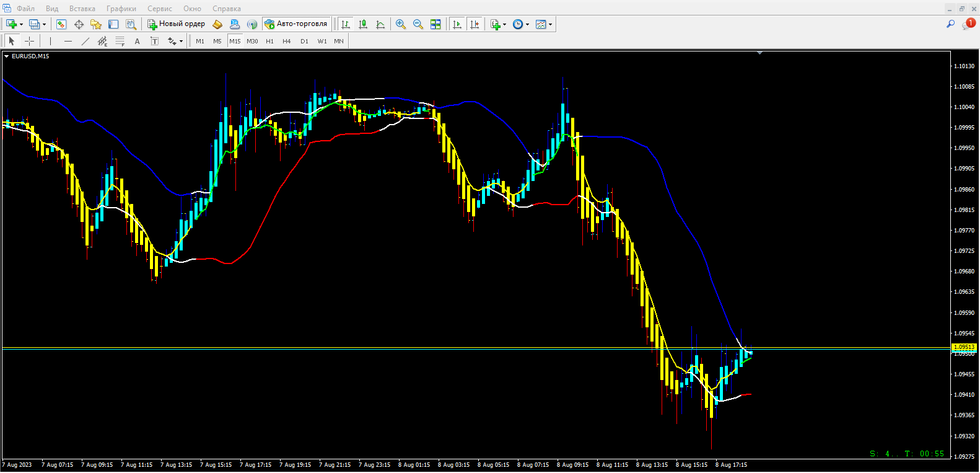Expand the templates dropdown arrow
Viewport: 980px width, 473px height.
pos(550,25)
